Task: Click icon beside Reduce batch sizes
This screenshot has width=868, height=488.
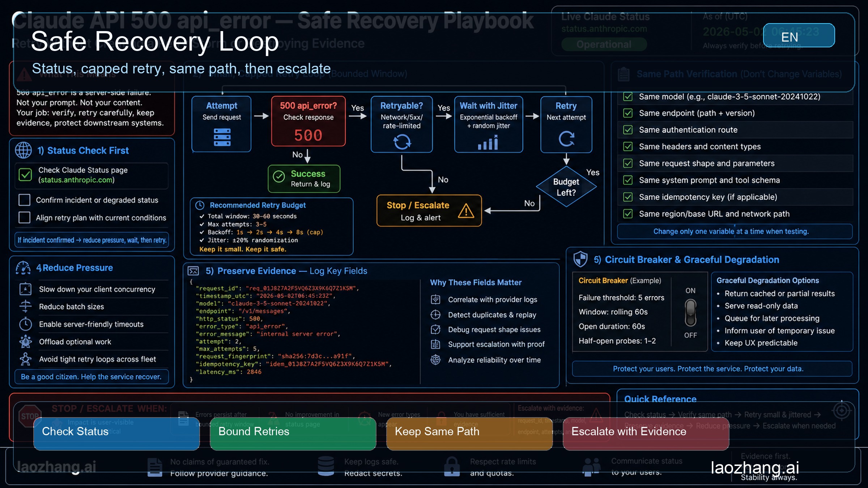Action: [x=25, y=307]
